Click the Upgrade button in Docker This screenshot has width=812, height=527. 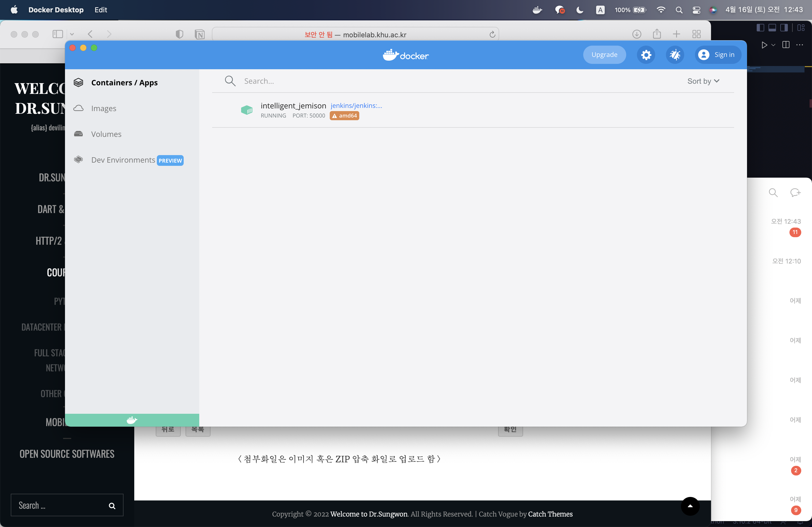pyautogui.click(x=604, y=55)
